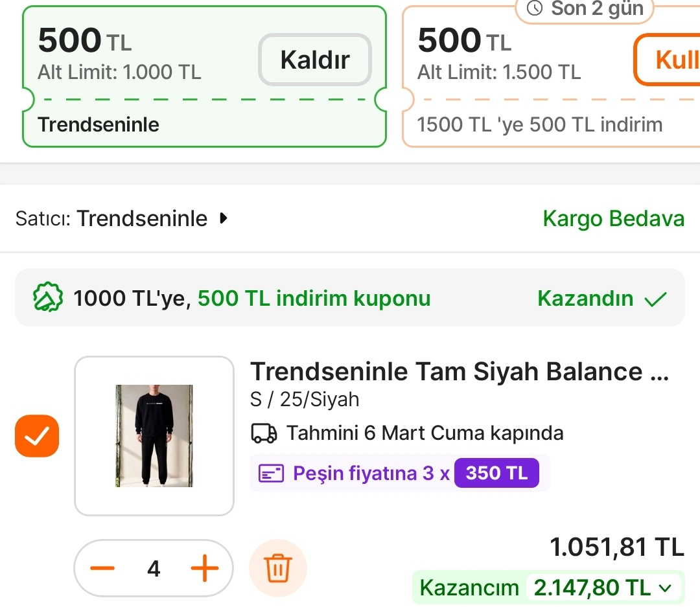Click the purple 350 TL price badge

(496, 472)
